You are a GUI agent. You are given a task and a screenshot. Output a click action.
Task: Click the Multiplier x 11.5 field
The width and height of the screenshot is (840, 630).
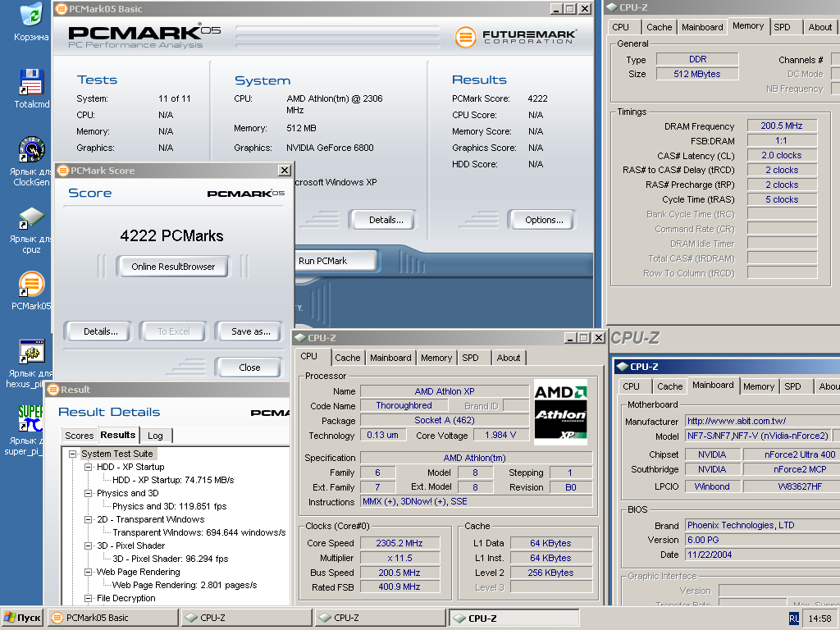point(399,558)
